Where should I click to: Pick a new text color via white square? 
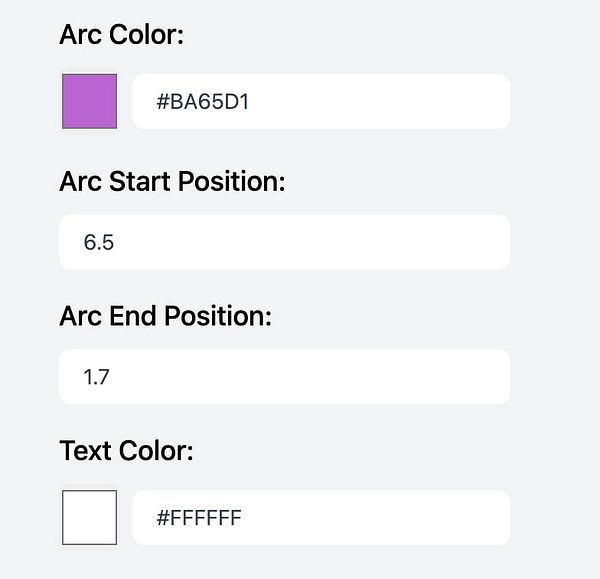[90, 517]
